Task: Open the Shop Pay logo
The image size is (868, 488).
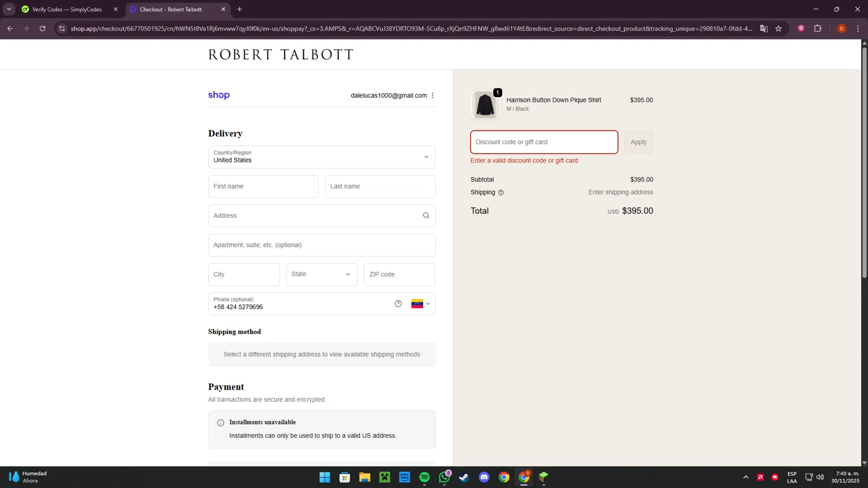Action: tap(219, 95)
